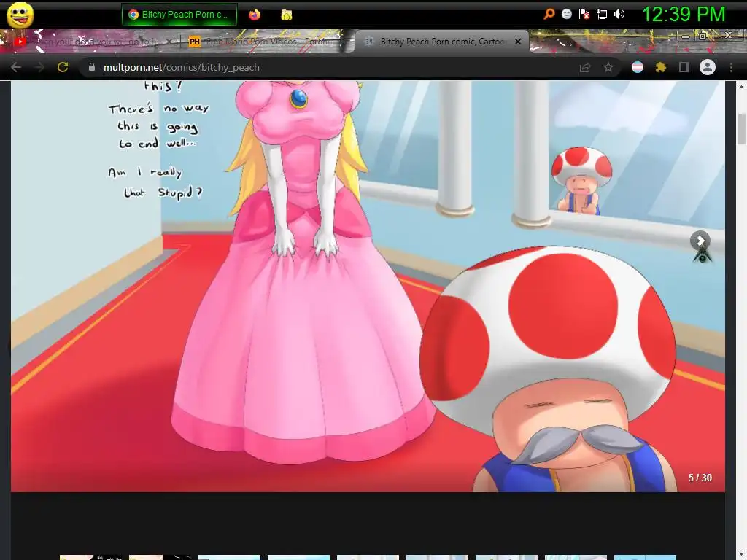Go back with the browser back arrow
Screen dimensions: 747x560
coord(16,67)
